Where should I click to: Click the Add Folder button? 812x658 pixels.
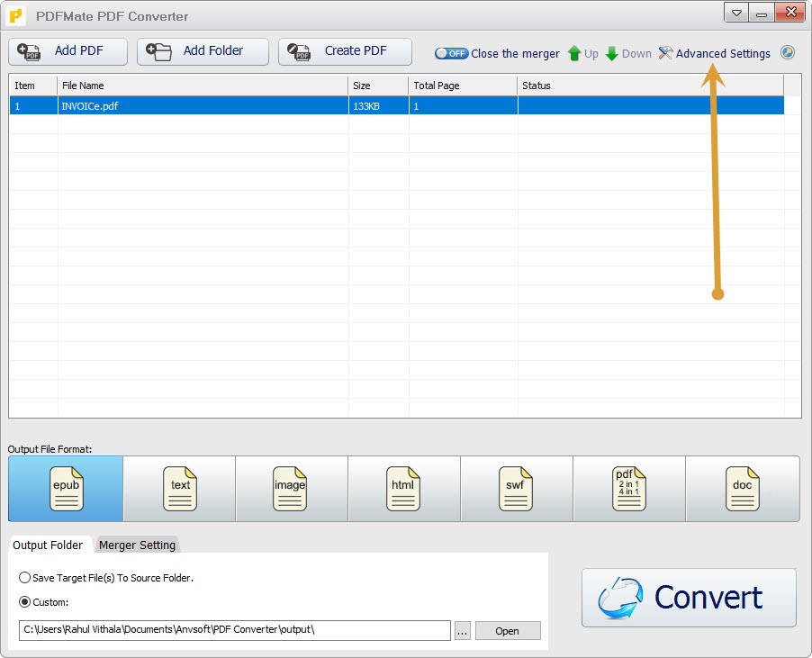(x=203, y=52)
